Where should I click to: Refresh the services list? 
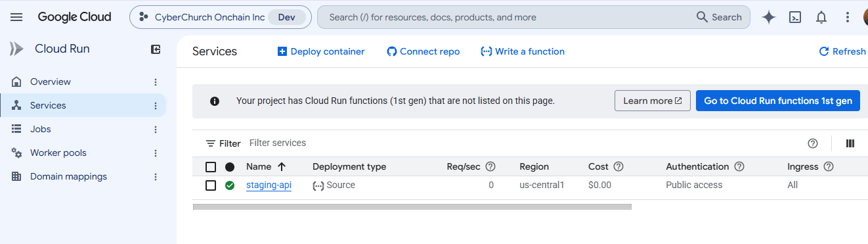842,51
